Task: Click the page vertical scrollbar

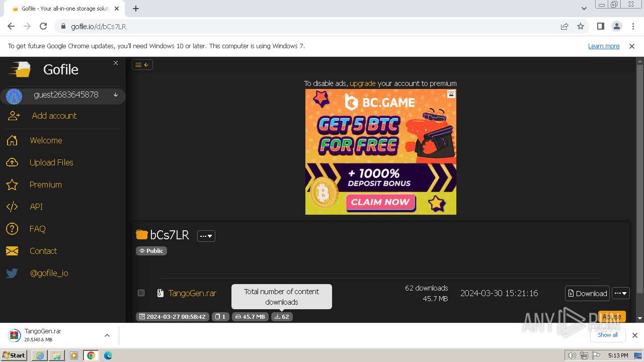Action: click(640, 179)
